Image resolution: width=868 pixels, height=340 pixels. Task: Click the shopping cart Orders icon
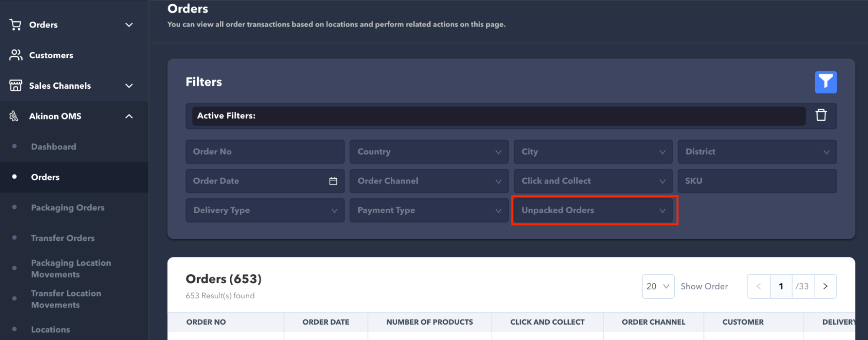pos(16,25)
